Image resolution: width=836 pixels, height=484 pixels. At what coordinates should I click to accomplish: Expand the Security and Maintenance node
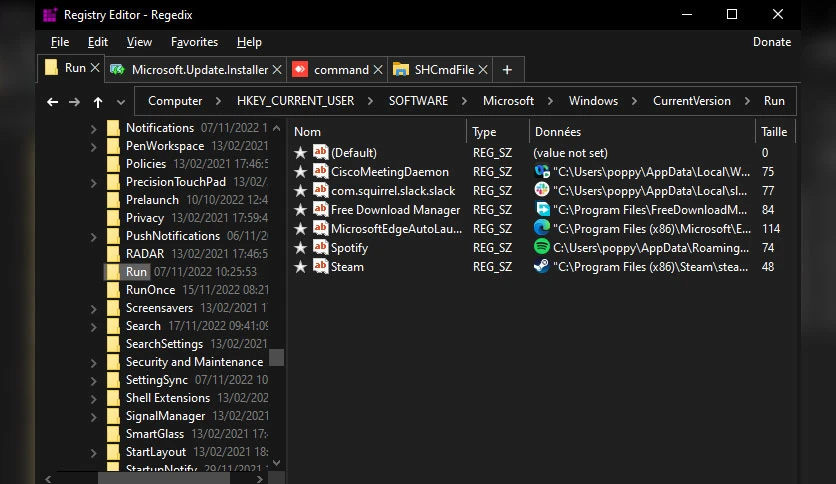[93, 364]
